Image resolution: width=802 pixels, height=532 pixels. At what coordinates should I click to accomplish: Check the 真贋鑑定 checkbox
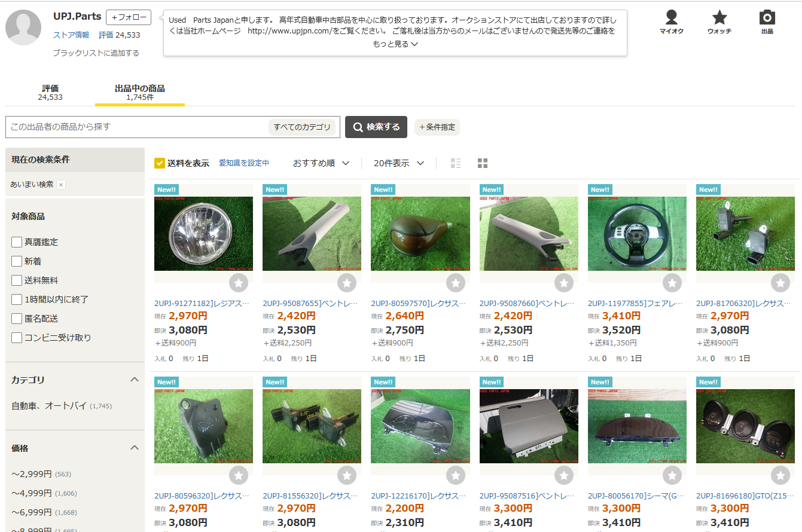click(17, 242)
